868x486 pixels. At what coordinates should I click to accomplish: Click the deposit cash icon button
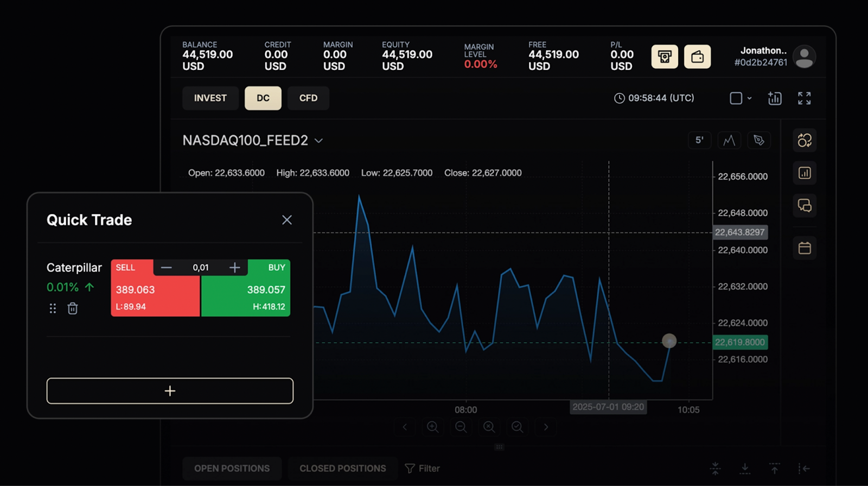tap(665, 56)
